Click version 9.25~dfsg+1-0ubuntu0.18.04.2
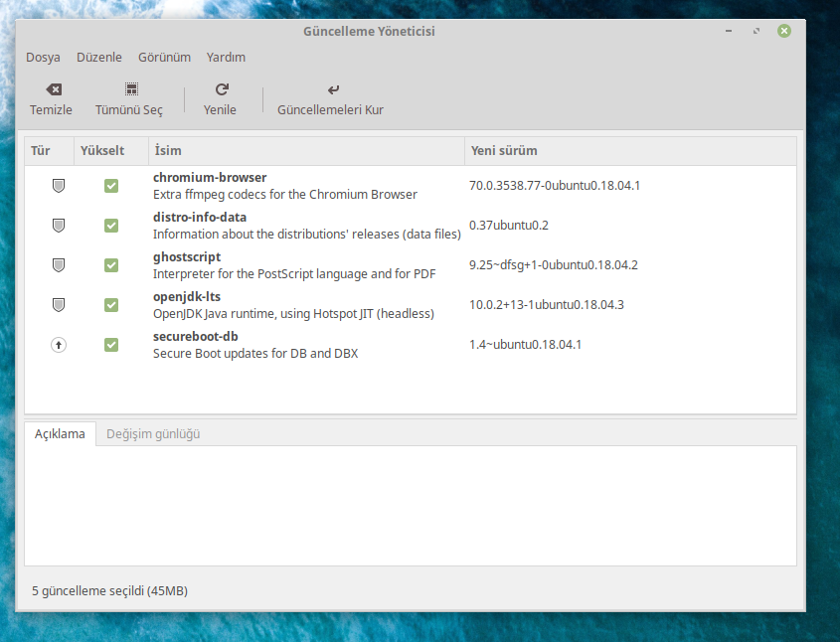This screenshot has height=642, width=840. 554,264
